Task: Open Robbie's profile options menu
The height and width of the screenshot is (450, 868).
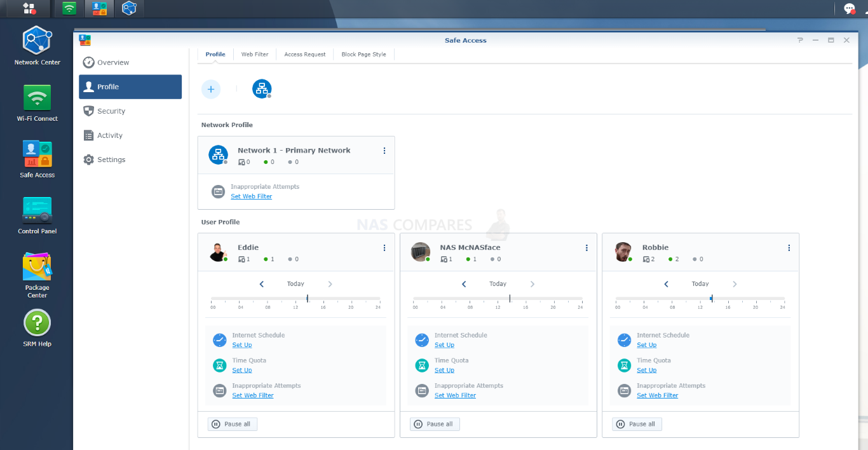Action: [x=789, y=248]
